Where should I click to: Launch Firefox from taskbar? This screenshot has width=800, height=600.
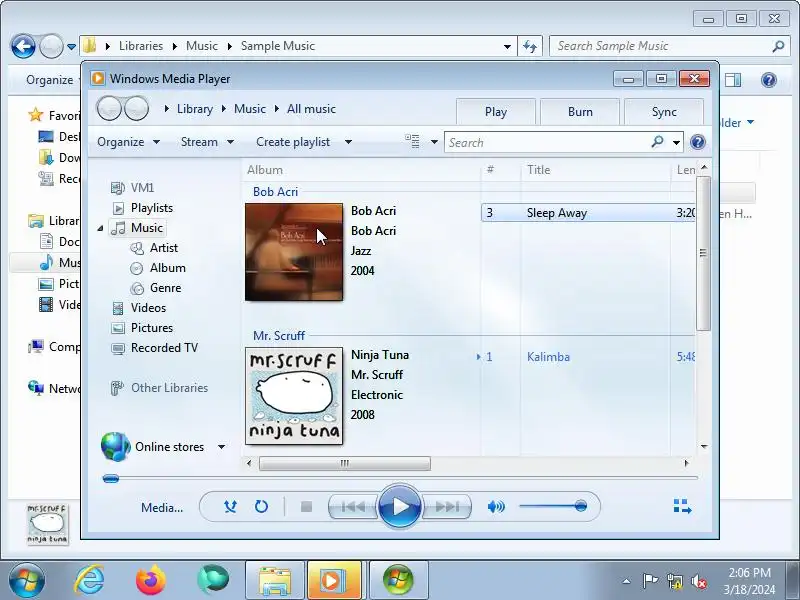click(151, 580)
